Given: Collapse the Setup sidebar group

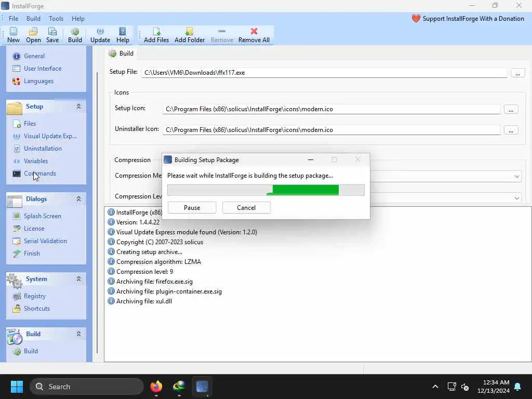Looking at the screenshot, I should [79, 107].
